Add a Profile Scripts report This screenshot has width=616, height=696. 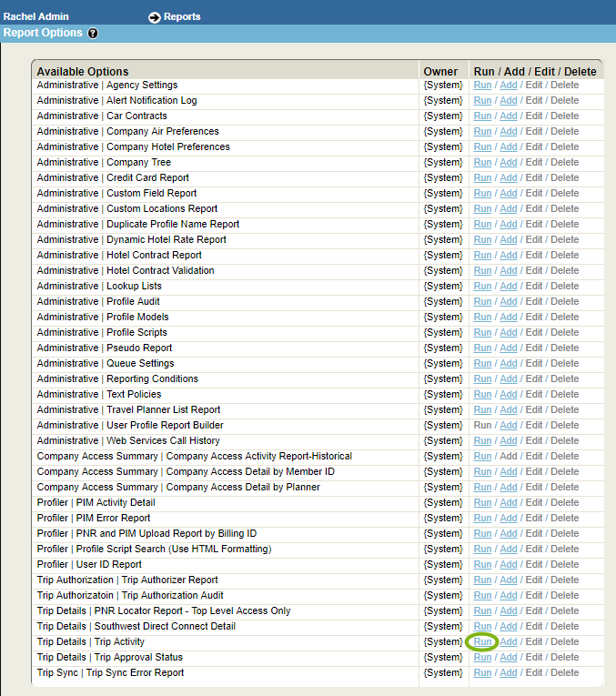pyautogui.click(x=509, y=332)
